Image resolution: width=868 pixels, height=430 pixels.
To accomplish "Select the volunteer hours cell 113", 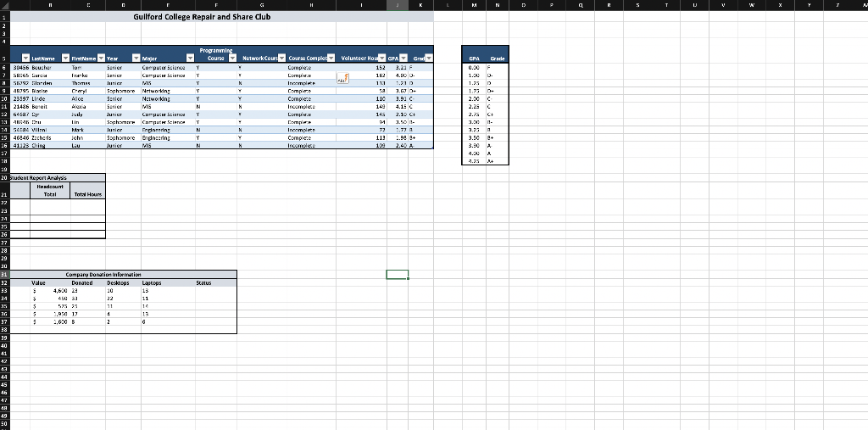I will pos(361,137).
